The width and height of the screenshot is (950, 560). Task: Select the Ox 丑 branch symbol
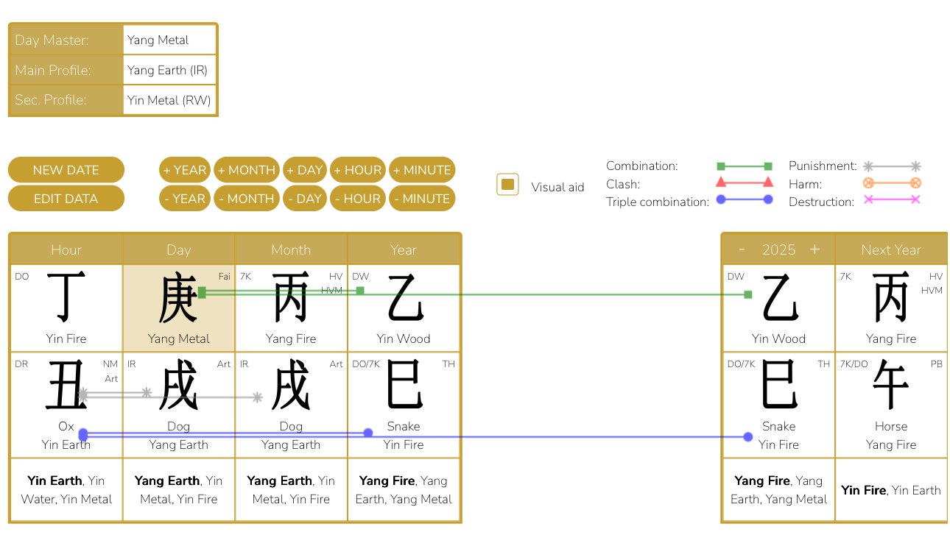(x=66, y=385)
